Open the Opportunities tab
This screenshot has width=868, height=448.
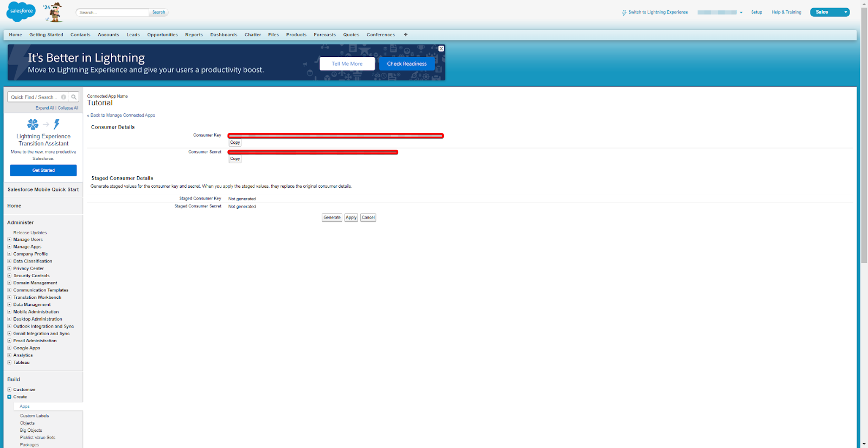coord(163,35)
